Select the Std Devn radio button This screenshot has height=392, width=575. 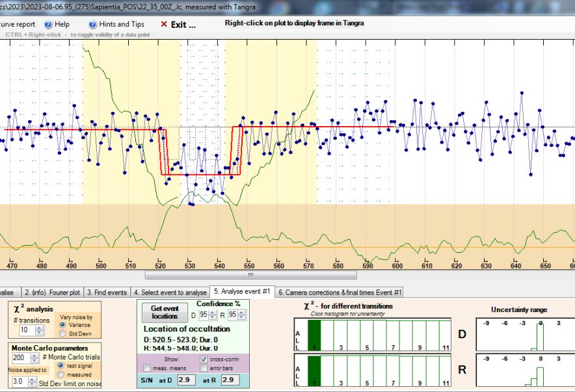point(64,334)
